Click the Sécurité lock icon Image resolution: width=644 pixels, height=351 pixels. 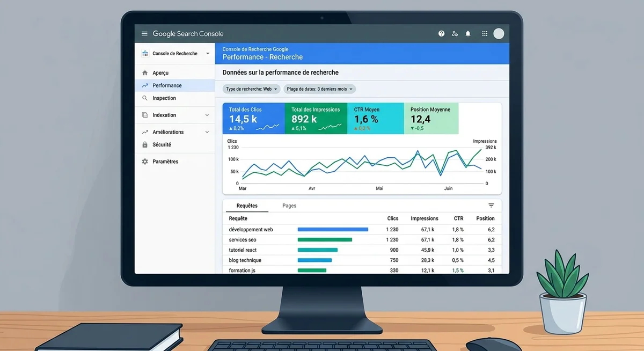pyautogui.click(x=145, y=144)
